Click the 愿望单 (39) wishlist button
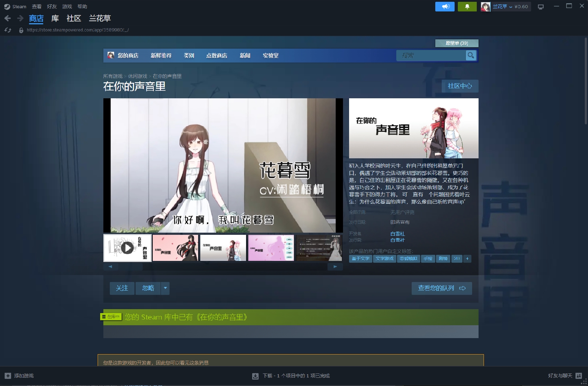The image size is (588, 386). (x=457, y=43)
